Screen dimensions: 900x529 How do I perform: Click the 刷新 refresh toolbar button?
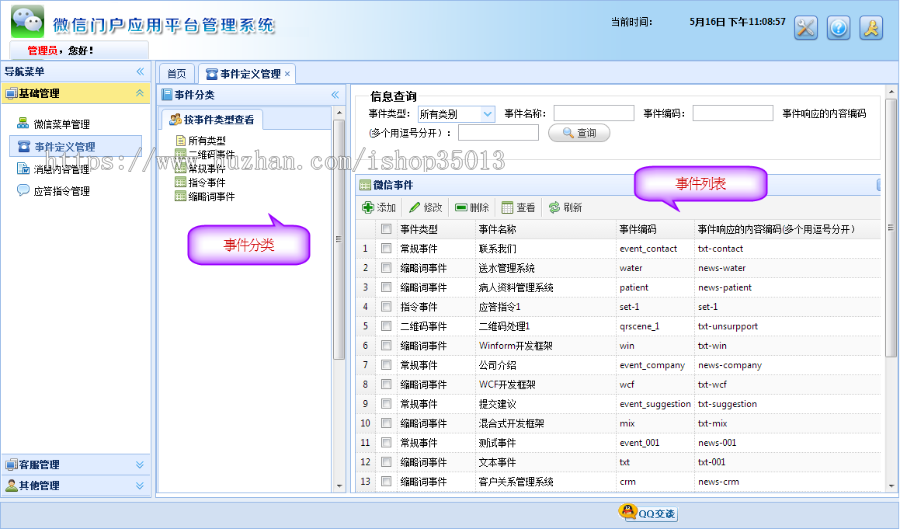(x=565, y=207)
